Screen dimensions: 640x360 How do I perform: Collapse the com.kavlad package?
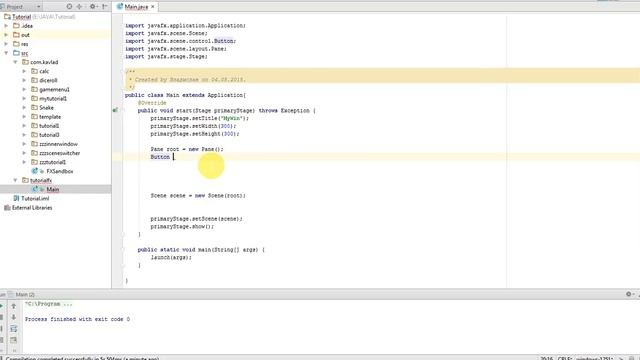15,62
